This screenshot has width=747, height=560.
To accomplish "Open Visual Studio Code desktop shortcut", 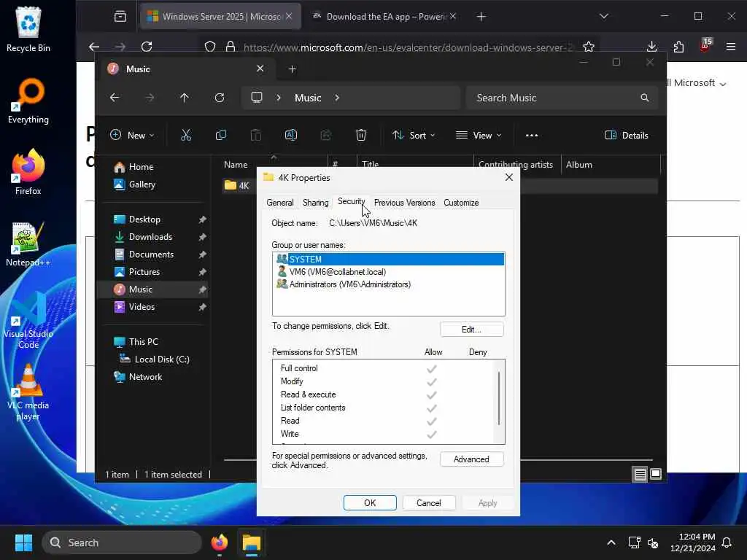I will pos(28,321).
